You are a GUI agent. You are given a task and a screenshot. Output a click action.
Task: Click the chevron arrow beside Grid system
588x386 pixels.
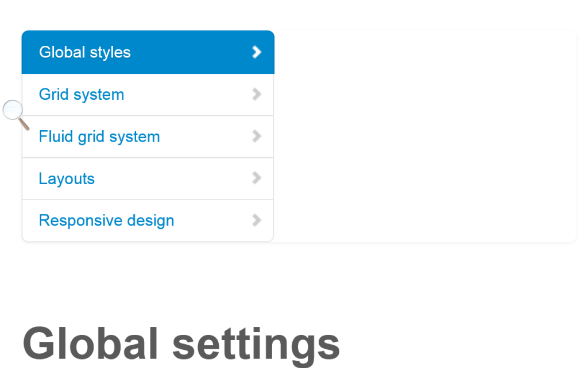tap(257, 94)
